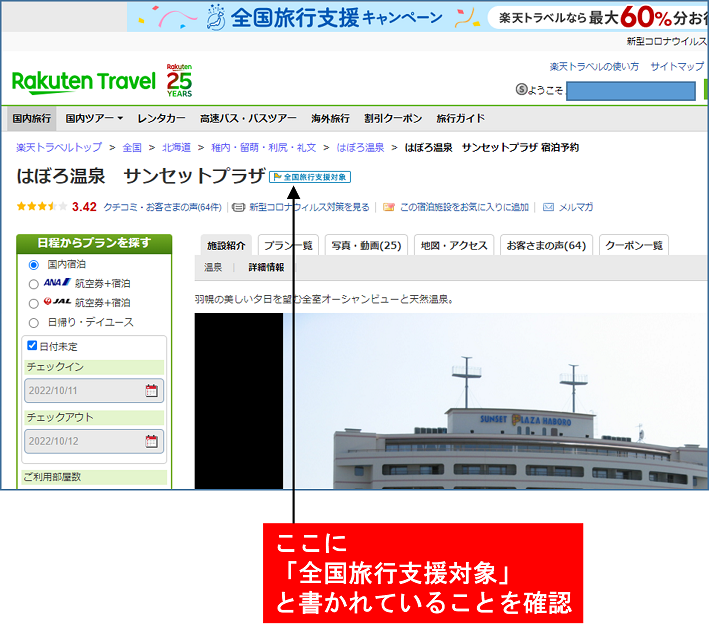Click the favorites folder icon

click(x=388, y=207)
